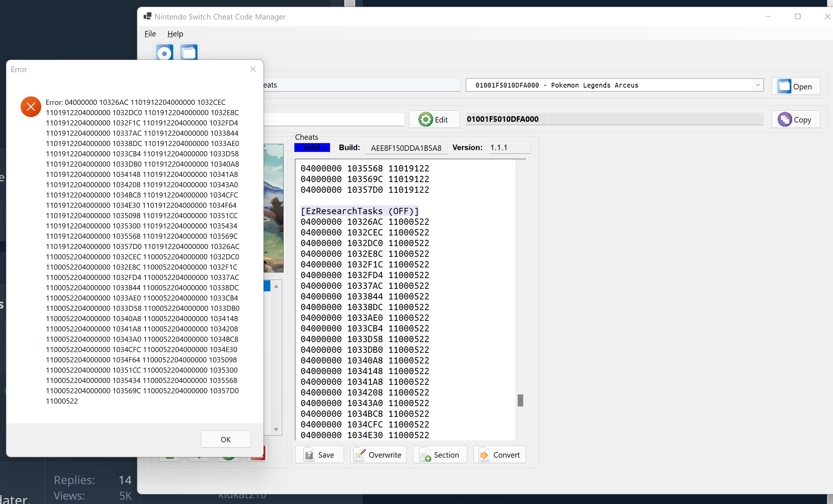The image size is (833, 504).
Task: Click the cheat list scroll down arrow
Action: [276, 429]
